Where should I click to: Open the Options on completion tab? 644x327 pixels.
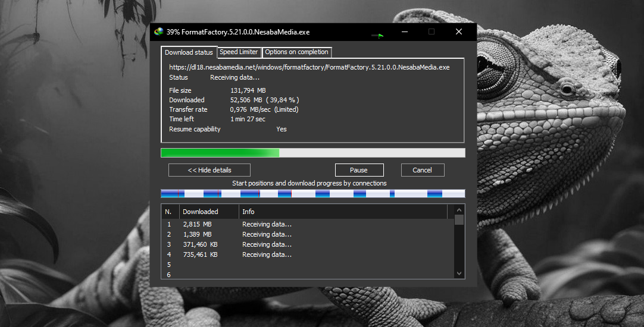[x=296, y=52]
